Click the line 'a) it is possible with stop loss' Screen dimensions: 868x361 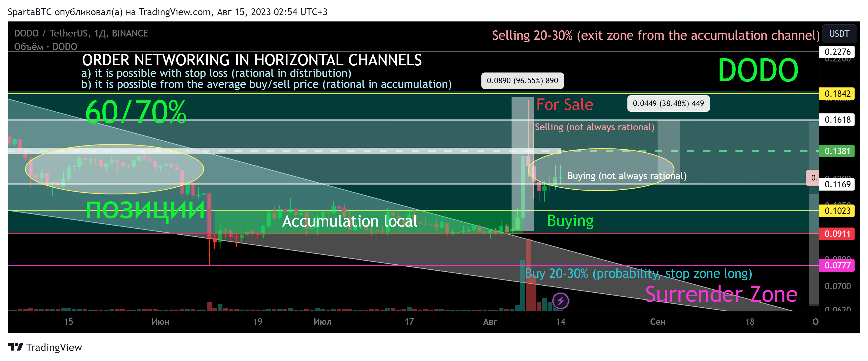(216, 73)
